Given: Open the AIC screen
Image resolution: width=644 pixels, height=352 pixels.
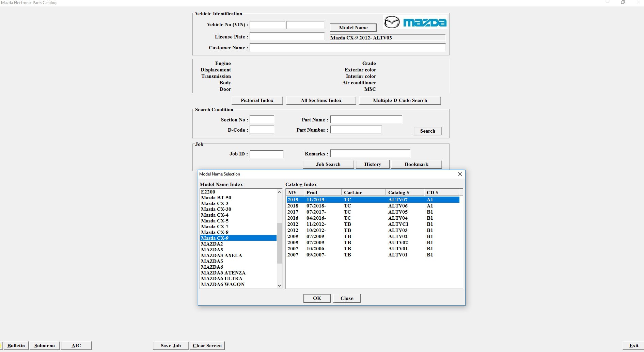Looking at the screenshot, I should tap(76, 345).
